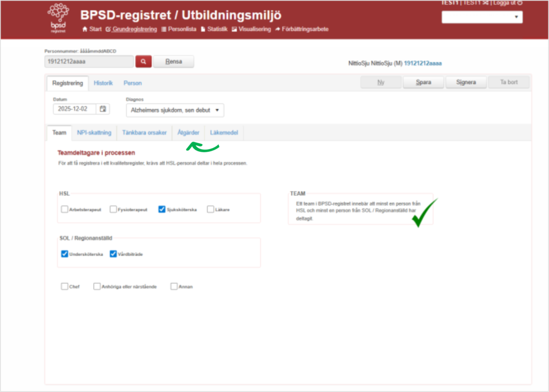This screenshot has height=392, width=549.
Task: Click the Signera button
Action: coord(466,82)
